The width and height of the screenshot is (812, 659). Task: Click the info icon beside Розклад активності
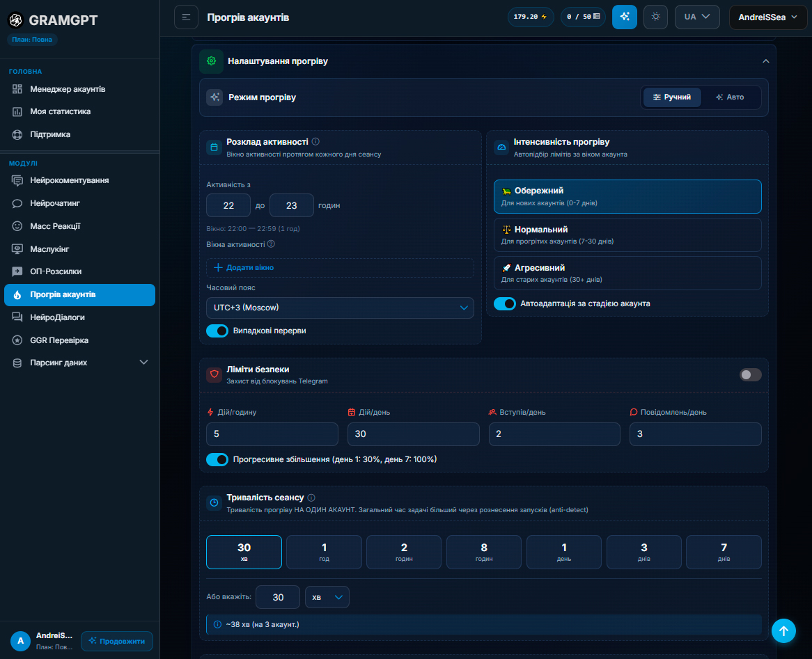point(315,142)
